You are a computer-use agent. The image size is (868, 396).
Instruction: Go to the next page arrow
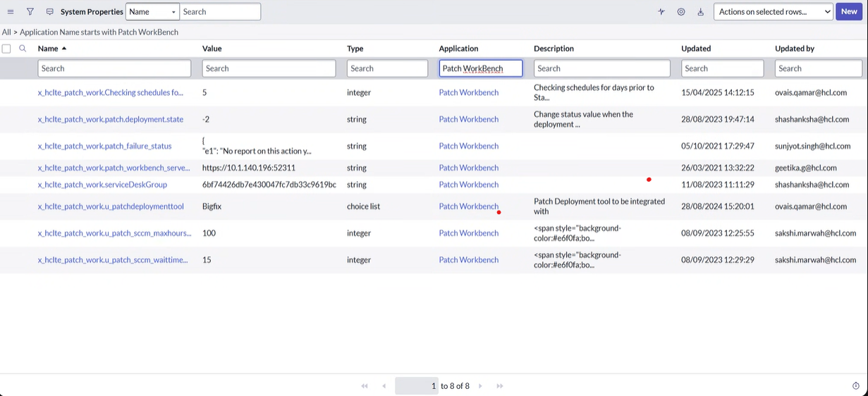point(480,386)
